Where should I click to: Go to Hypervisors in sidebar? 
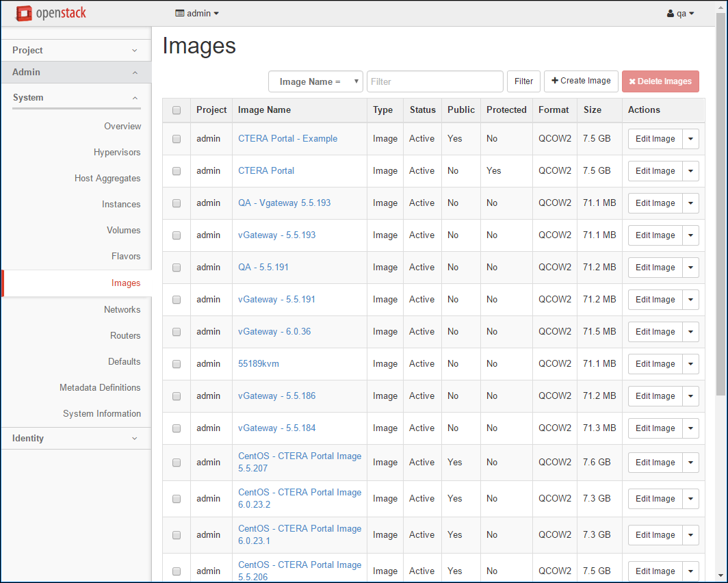click(x=117, y=152)
